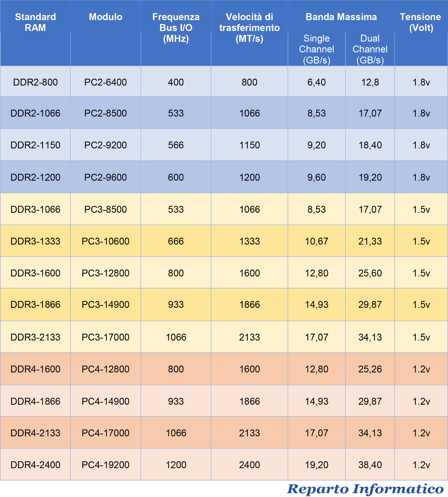The image size is (448, 497).
Task: Click the Standard RAM column header
Action: click(35, 22)
